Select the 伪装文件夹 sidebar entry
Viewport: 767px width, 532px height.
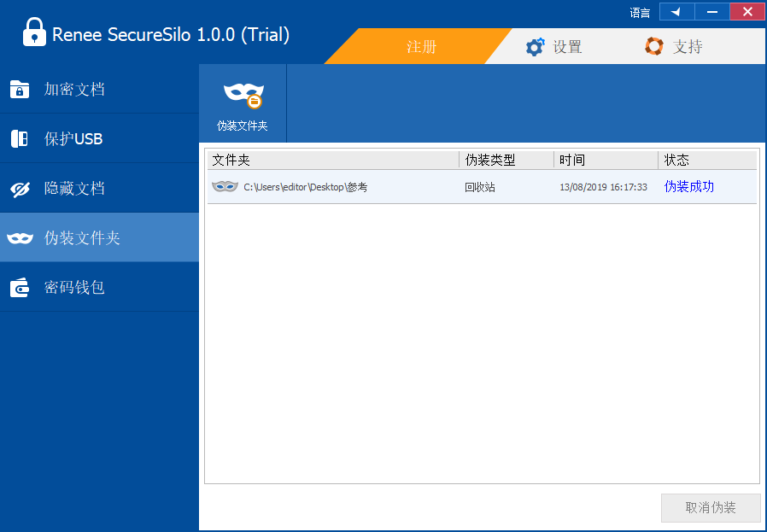point(99,237)
